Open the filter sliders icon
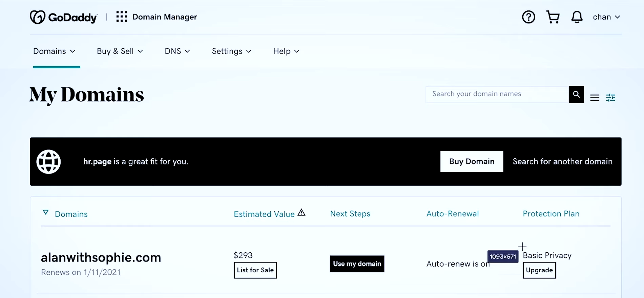 point(610,98)
